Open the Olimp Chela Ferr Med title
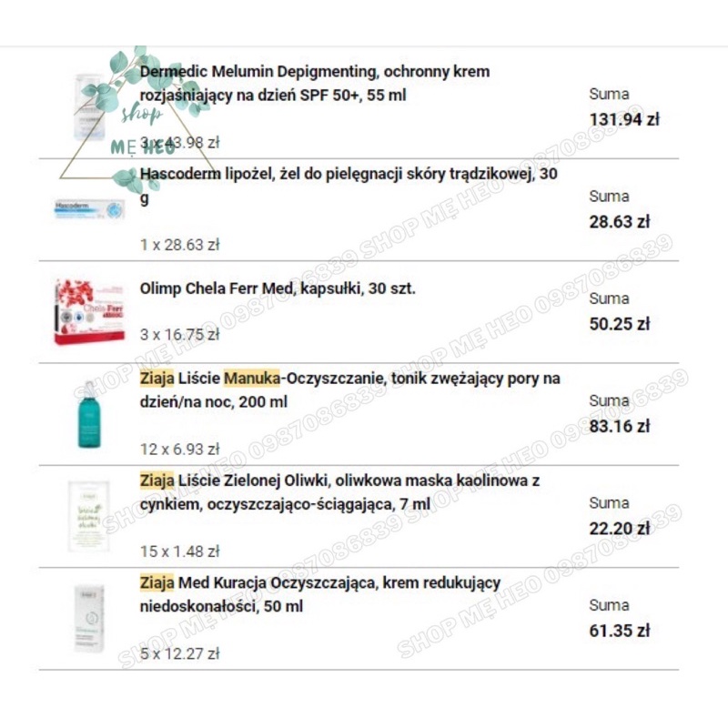 point(278,288)
